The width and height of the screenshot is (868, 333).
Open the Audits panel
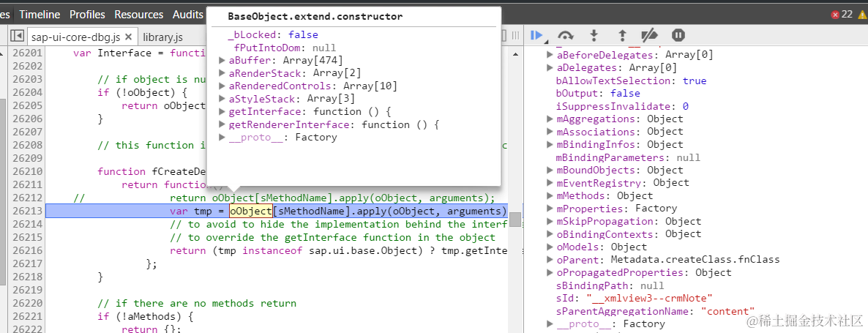(x=187, y=15)
